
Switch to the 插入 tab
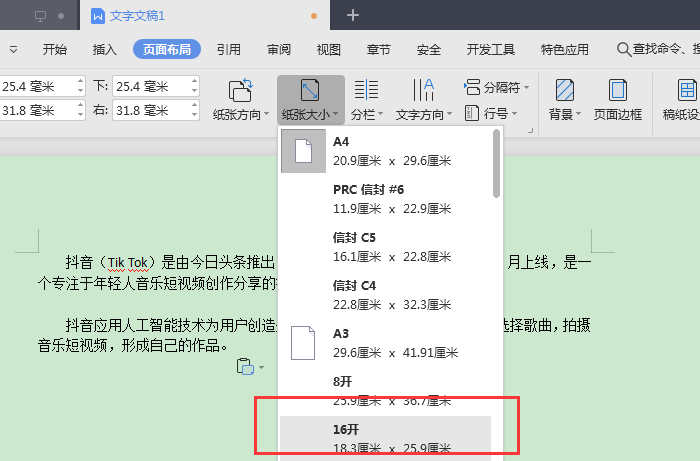tap(104, 49)
